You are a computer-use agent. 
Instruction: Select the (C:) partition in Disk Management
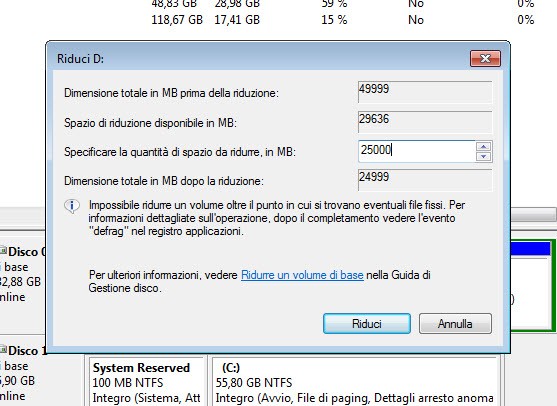[355, 382]
